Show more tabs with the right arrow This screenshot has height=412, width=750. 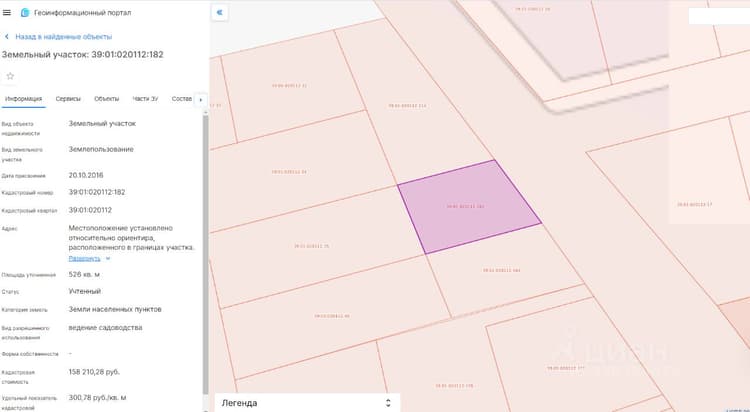[200, 100]
